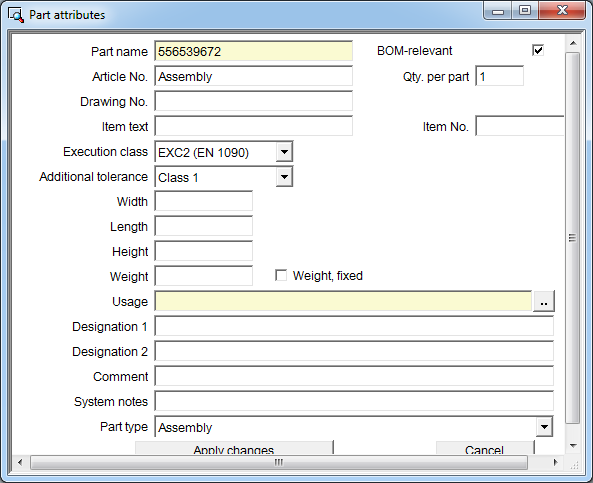Click into the Length field

pos(203,226)
